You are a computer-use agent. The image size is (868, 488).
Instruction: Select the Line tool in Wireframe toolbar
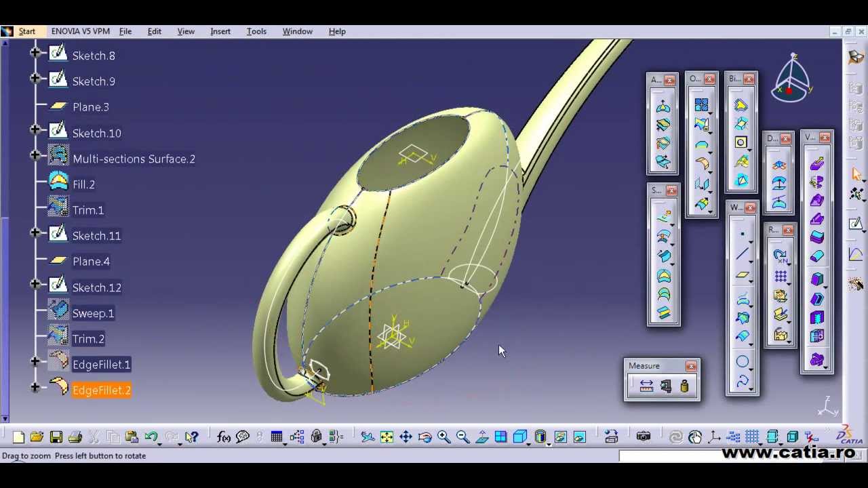pos(743,254)
